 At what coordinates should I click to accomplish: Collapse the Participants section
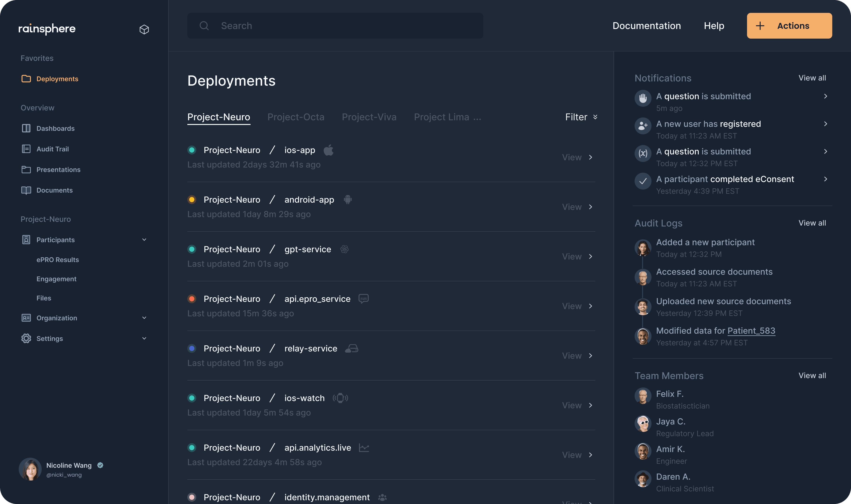pyautogui.click(x=144, y=239)
